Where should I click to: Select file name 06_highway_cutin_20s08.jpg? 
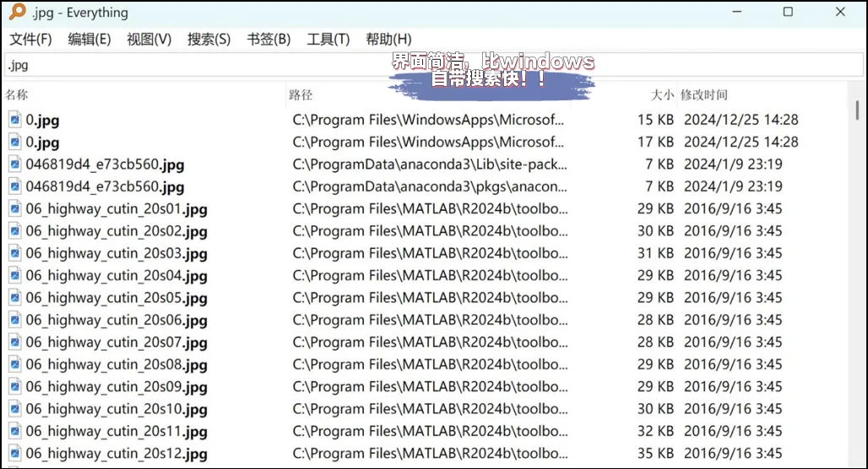117,364
